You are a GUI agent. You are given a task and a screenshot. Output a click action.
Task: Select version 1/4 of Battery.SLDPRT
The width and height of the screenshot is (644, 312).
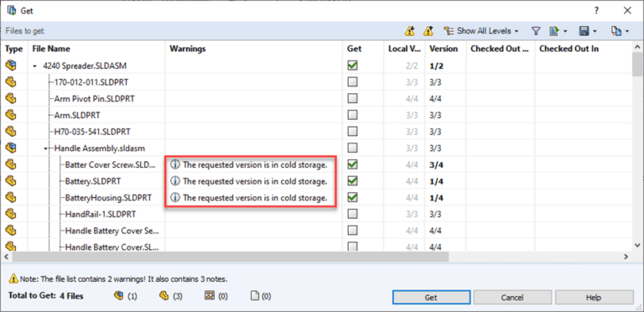point(436,181)
